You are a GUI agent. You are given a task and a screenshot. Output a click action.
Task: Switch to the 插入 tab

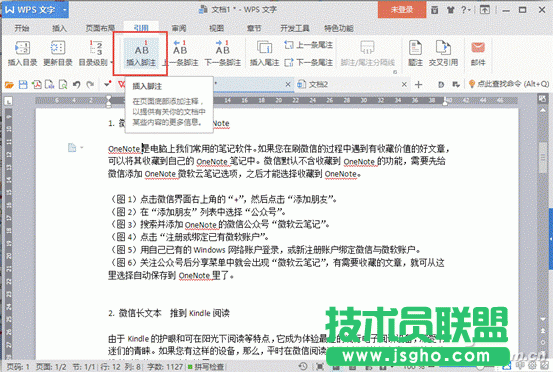click(x=59, y=28)
